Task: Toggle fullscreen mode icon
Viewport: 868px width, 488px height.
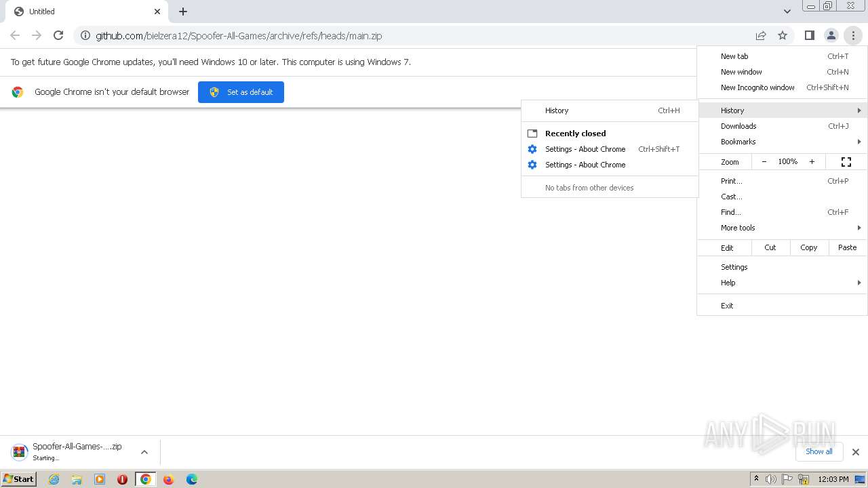Action: click(x=846, y=162)
